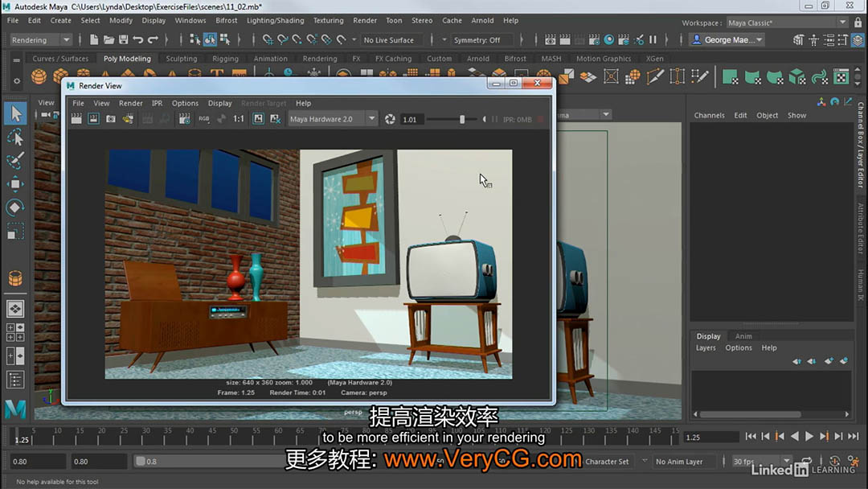Set Render View to 1:1 real size
The height and width of the screenshot is (489, 868).
(x=239, y=119)
